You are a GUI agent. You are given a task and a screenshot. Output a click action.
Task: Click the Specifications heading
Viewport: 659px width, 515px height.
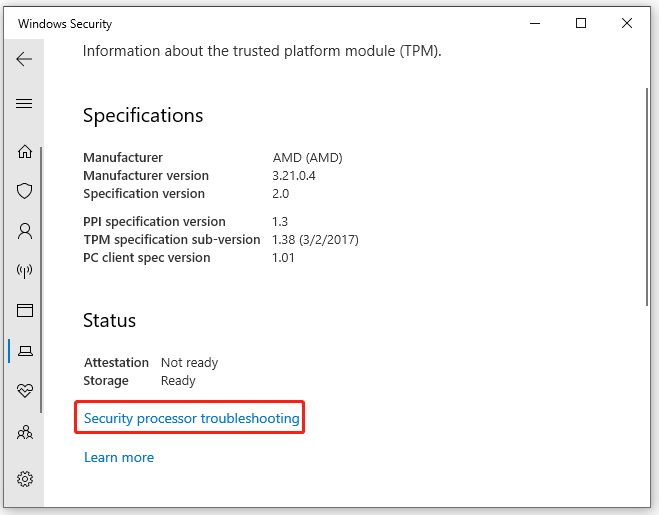pos(143,116)
